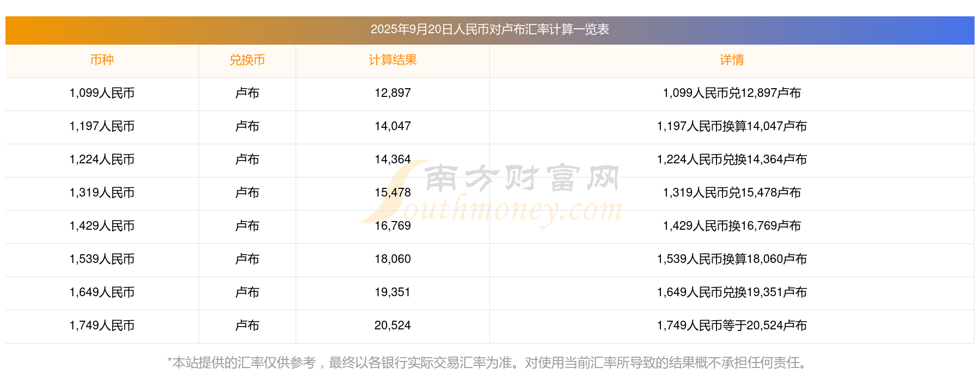Select the cell '1,319人民币'
Viewport: 980px width, 392px height.
[x=102, y=193]
